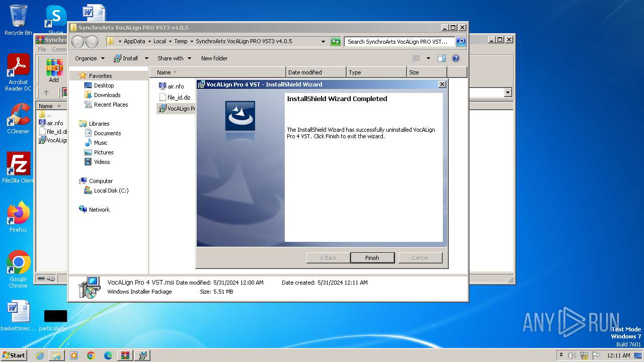Open the Share with dropdown
Screen dimensions: 644x362
click(174, 58)
